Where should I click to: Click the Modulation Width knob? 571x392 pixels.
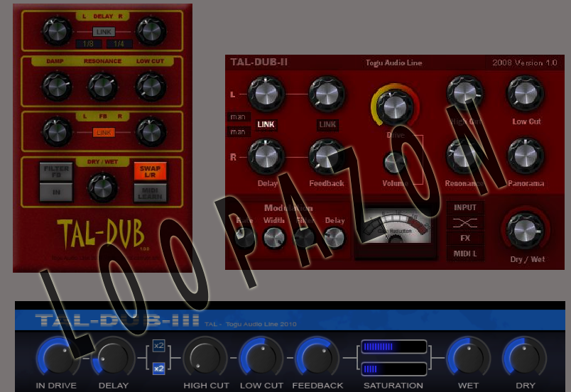point(274,238)
